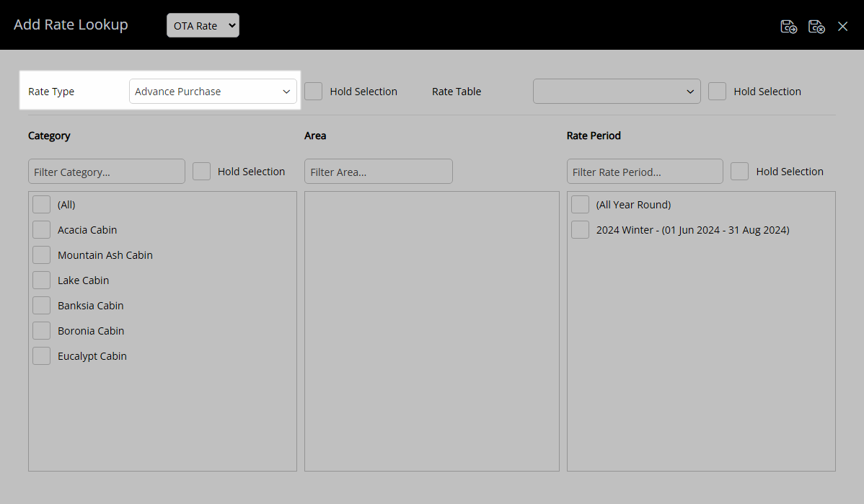Select the Boronia Cabin checkbox
The image size is (864, 504).
click(x=41, y=331)
